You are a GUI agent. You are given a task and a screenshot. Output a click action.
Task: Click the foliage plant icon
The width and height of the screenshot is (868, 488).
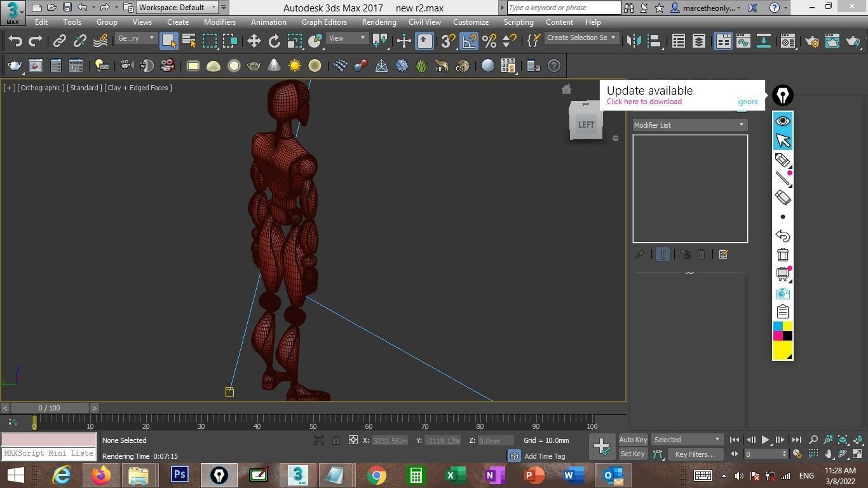tap(421, 65)
